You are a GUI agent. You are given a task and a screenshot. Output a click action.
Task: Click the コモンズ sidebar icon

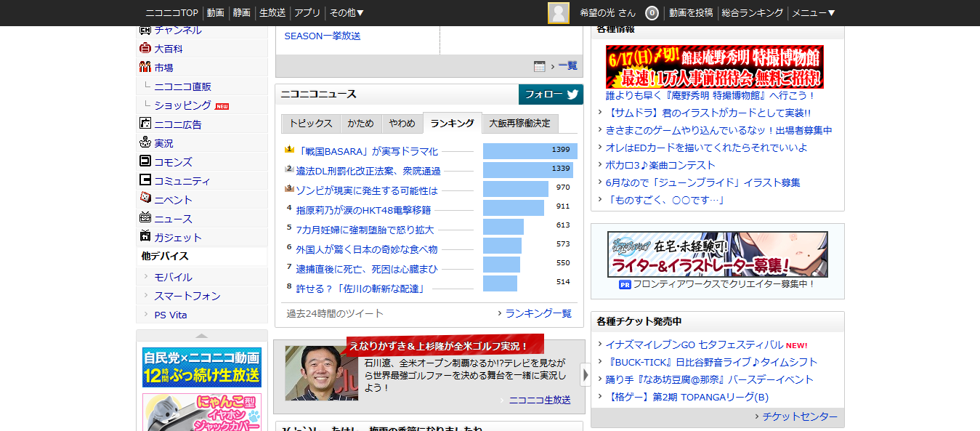point(145,162)
